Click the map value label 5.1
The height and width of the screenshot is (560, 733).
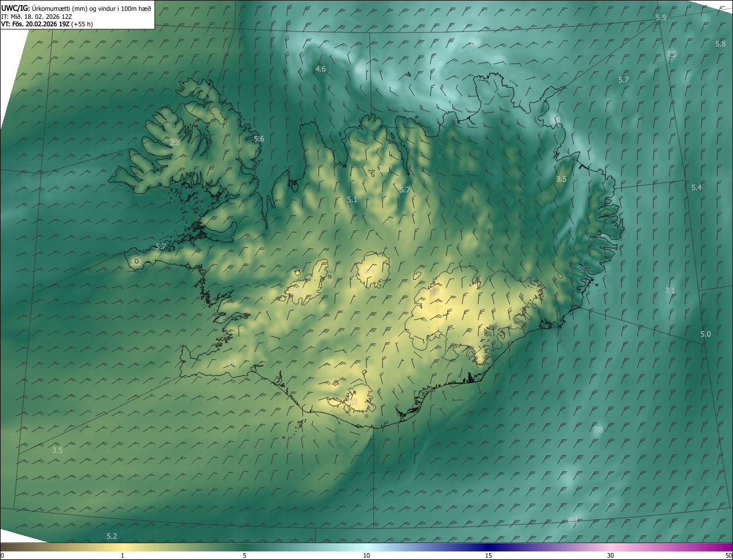coord(352,199)
